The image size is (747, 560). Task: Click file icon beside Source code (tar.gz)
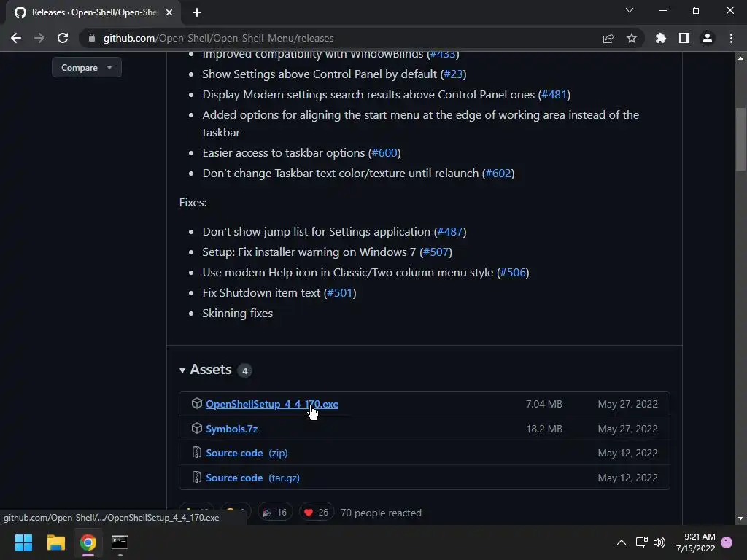pyautogui.click(x=197, y=477)
